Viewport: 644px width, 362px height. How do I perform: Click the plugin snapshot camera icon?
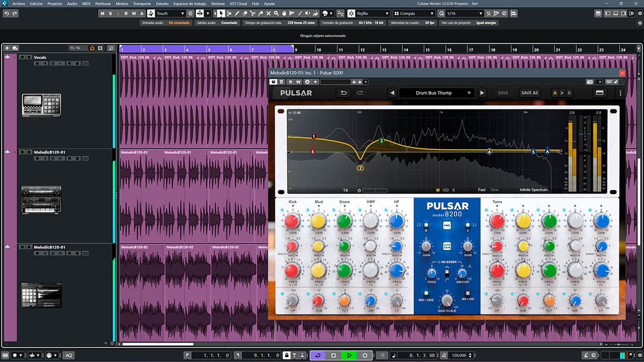click(590, 82)
